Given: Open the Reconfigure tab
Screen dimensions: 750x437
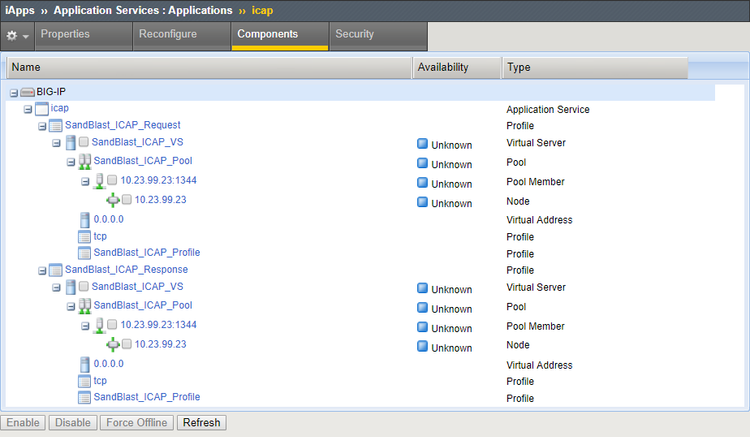Looking at the screenshot, I should point(168,35).
